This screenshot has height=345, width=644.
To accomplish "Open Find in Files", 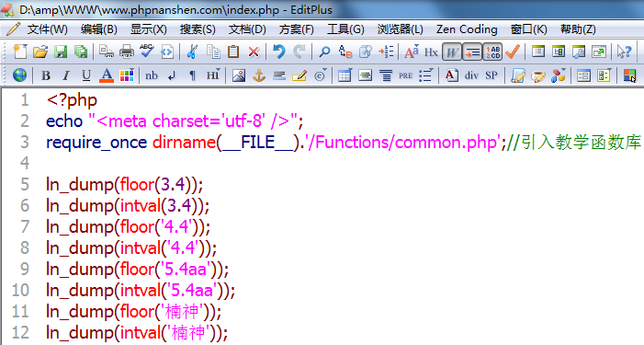I will point(365,52).
